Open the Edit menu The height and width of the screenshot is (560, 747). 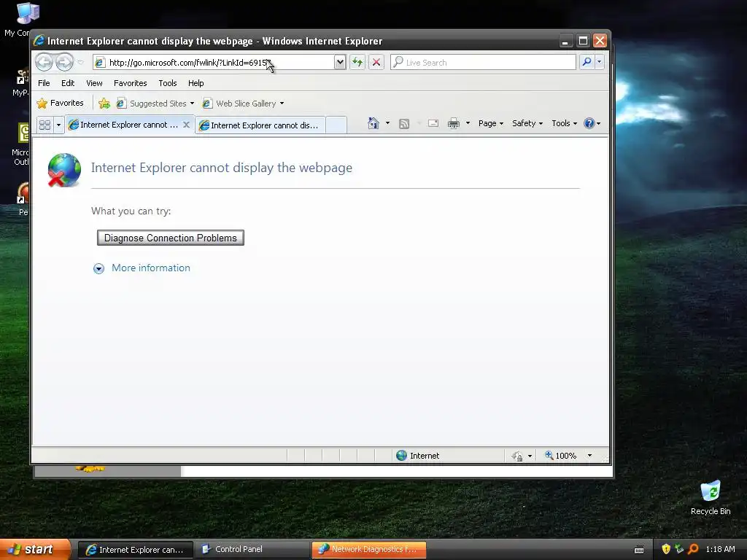(x=68, y=83)
